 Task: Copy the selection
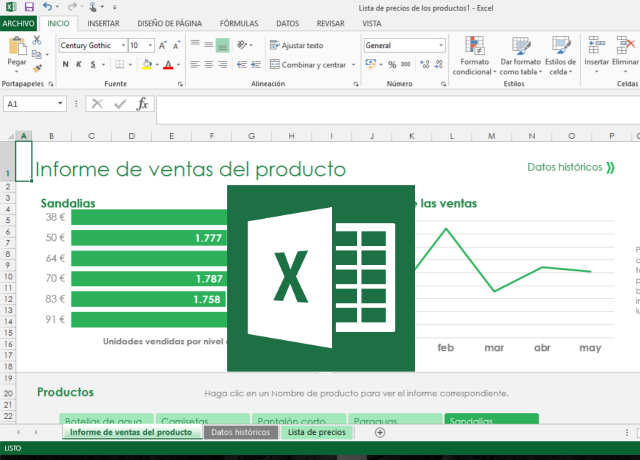37,54
